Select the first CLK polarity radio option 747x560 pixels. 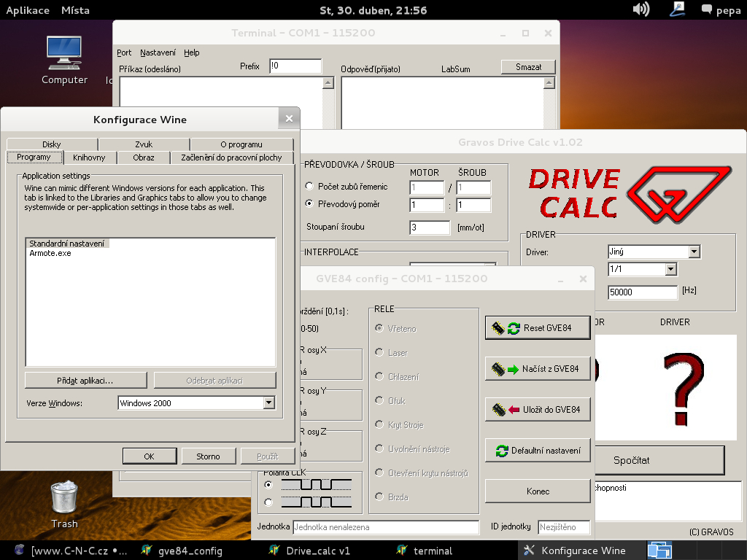268,485
